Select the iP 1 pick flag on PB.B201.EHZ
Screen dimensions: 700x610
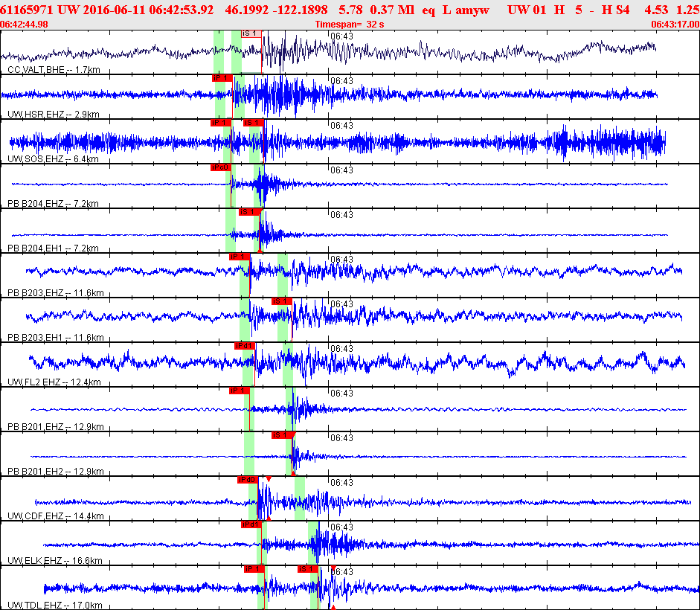(240, 391)
